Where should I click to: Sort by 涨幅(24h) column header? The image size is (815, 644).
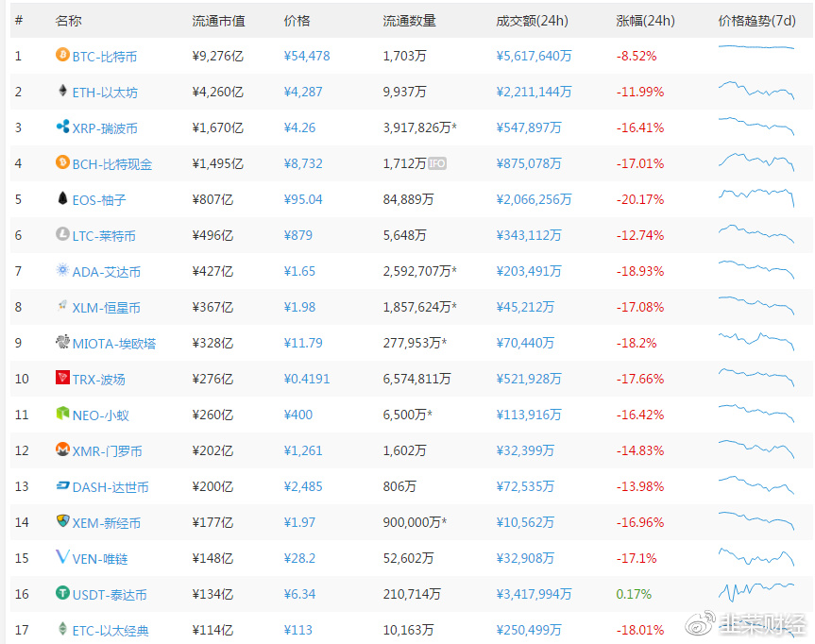point(646,21)
